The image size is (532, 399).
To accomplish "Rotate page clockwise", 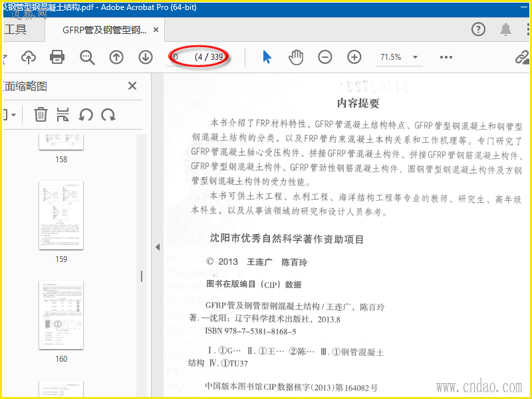I will pyautogui.click(x=108, y=114).
